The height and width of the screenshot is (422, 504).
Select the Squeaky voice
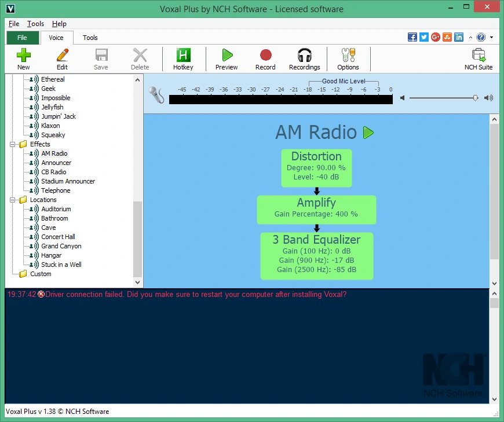53,135
